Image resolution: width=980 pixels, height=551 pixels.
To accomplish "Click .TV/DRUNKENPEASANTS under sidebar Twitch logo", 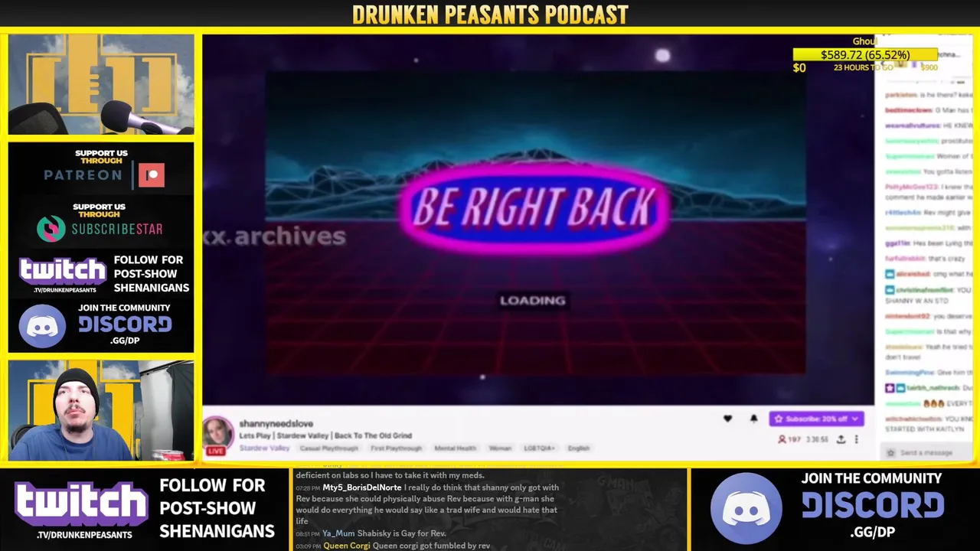I will (x=64, y=290).
